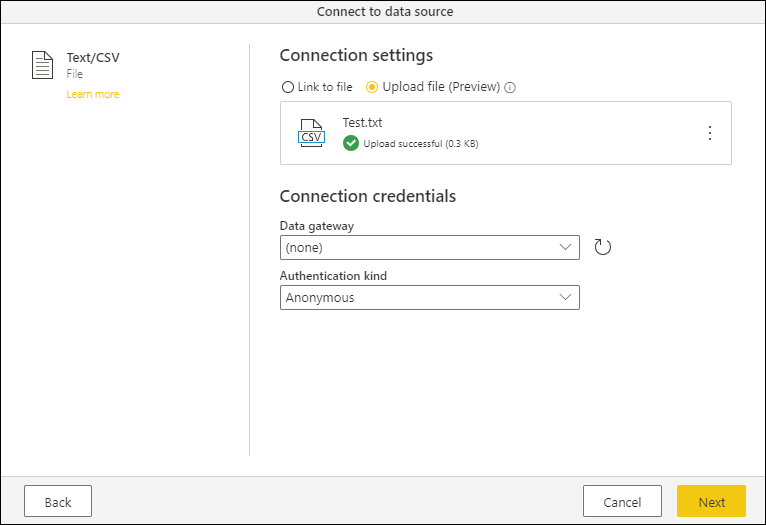The height and width of the screenshot is (525, 766).
Task: Open the three-dot menu for Test.txt
Action: (710, 133)
